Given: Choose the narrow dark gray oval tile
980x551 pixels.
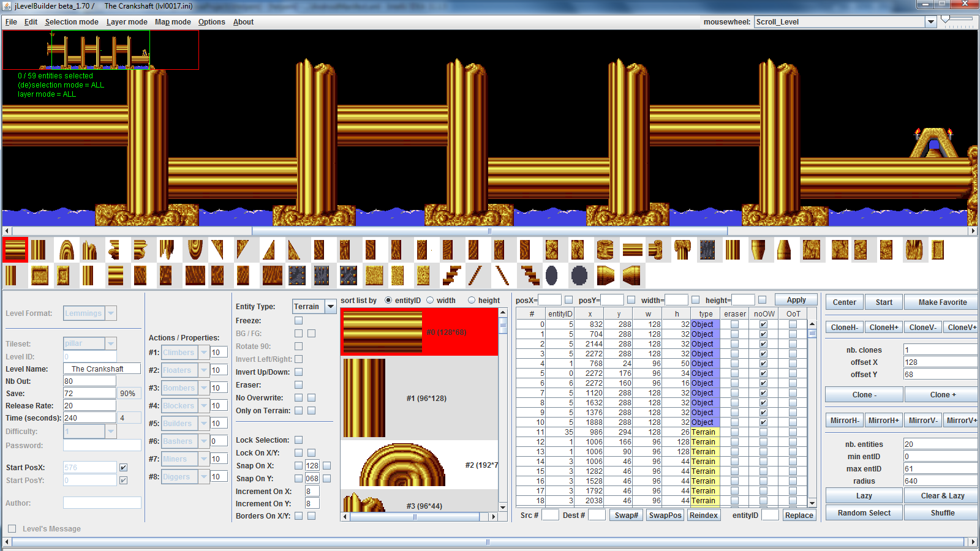Looking at the screenshot, I should [x=552, y=275].
